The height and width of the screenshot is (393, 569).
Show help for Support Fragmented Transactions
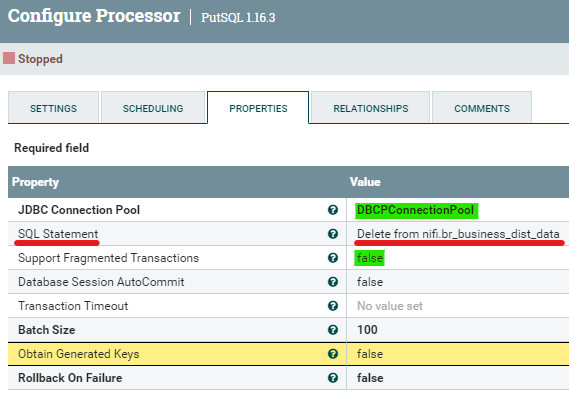pos(333,258)
